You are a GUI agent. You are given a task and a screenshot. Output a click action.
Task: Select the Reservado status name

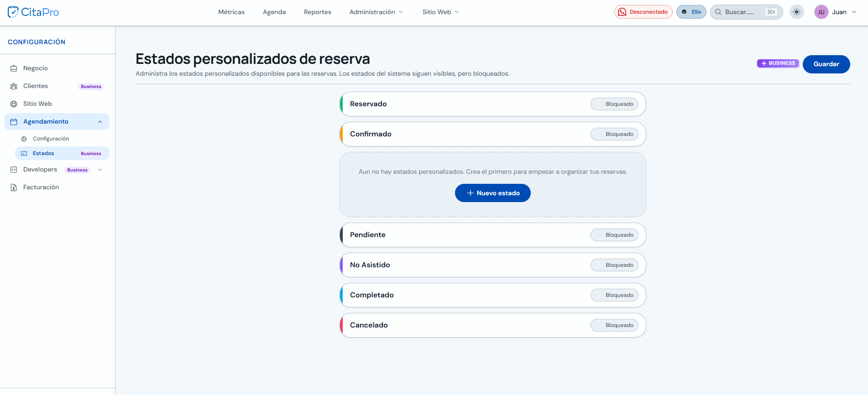[x=368, y=104]
